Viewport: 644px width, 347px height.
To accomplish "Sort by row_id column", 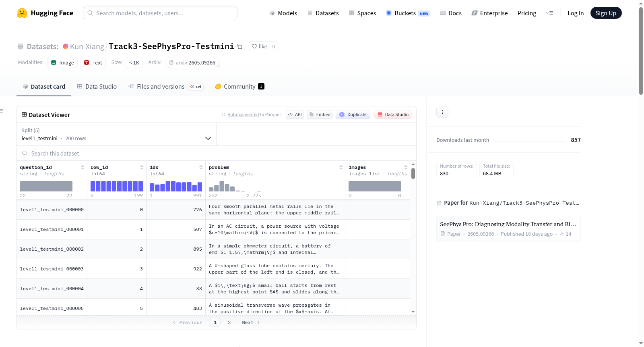I will [142, 167].
